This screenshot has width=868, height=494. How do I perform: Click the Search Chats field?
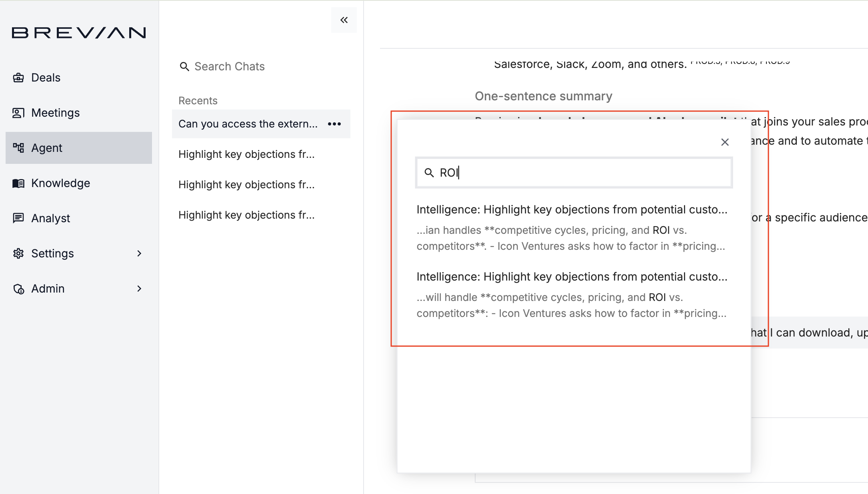230,66
